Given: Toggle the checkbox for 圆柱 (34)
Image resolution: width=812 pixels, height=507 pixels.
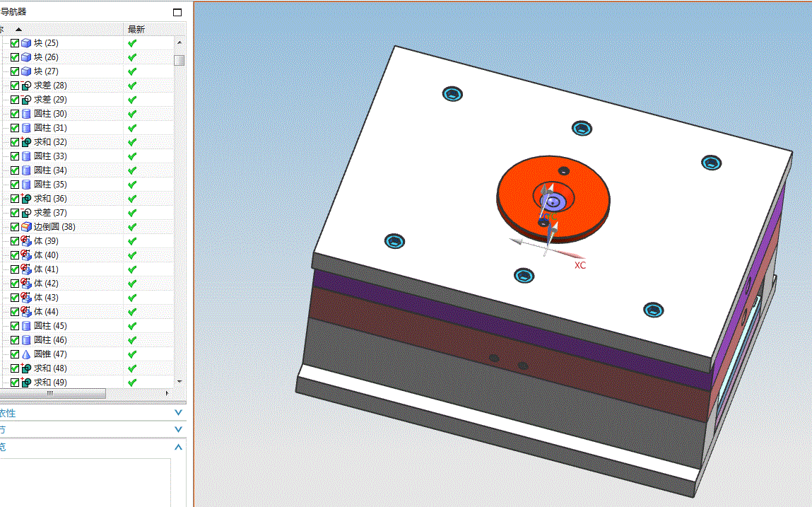Looking at the screenshot, I should pos(15,170).
